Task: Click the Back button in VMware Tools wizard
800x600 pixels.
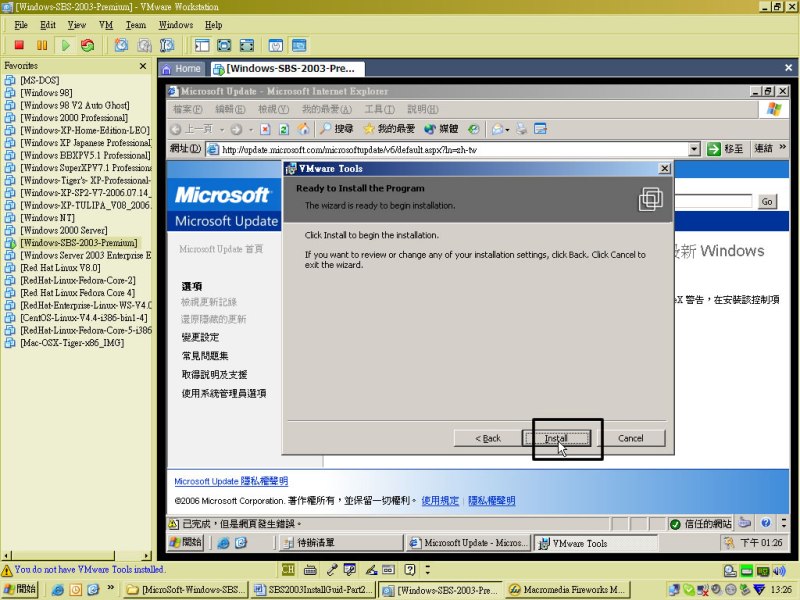Action: coord(488,438)
